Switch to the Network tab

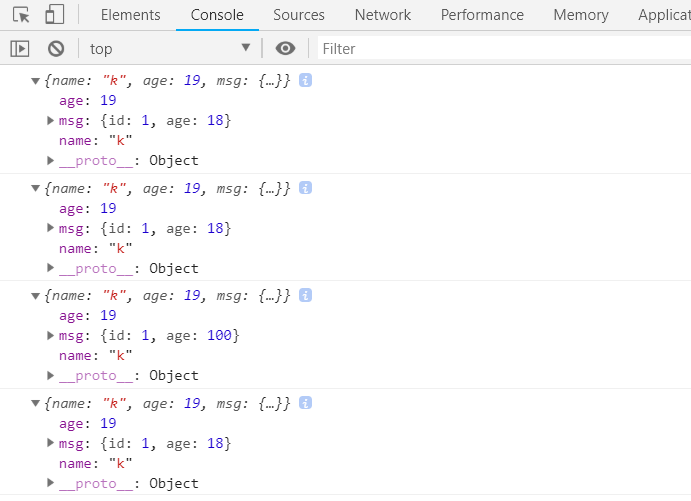tap(382, 15)
